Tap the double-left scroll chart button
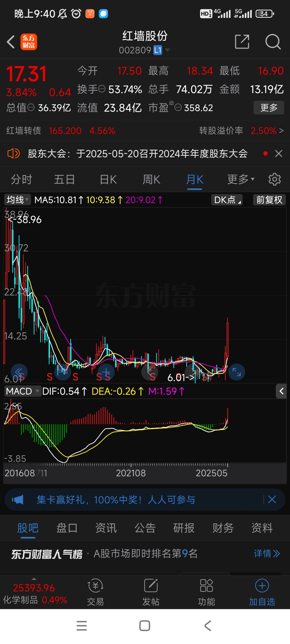290x644 pixels. (x=19, y=372)
